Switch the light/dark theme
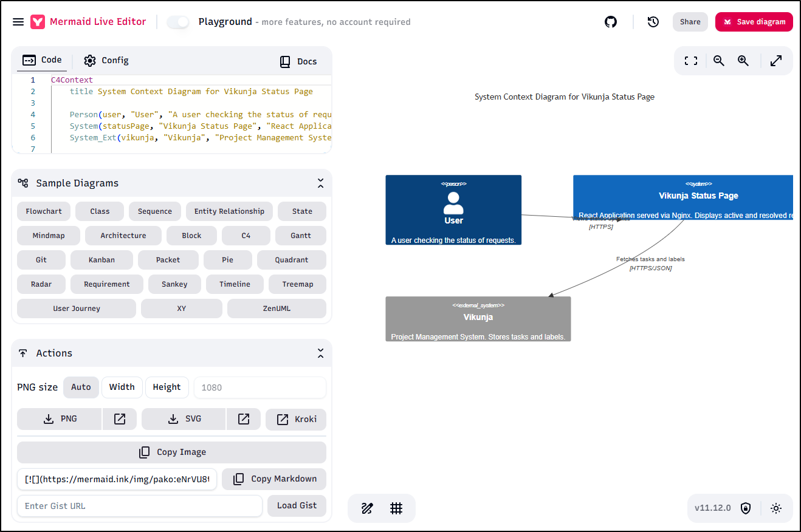Screen dimensions: 801x532 point(776,508)
